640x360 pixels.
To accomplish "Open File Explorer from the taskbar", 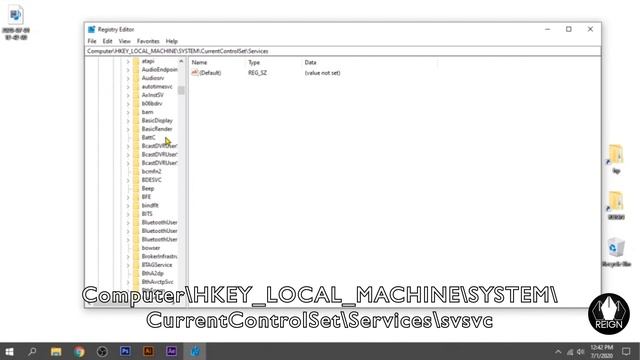I will coord(56,351).
